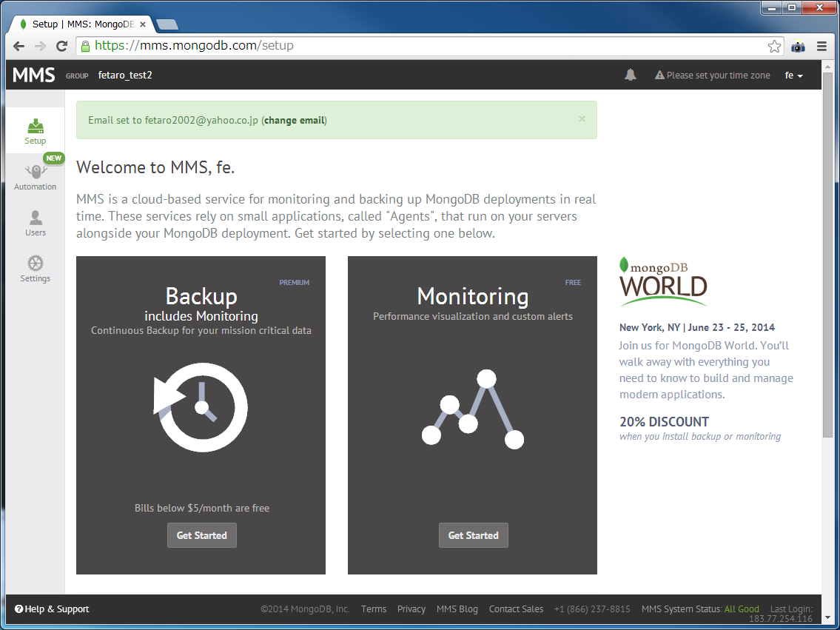Screen dimensions: 840x630
Task: Open Settings from the left sidebar
Action: click(x=35, y=268)
